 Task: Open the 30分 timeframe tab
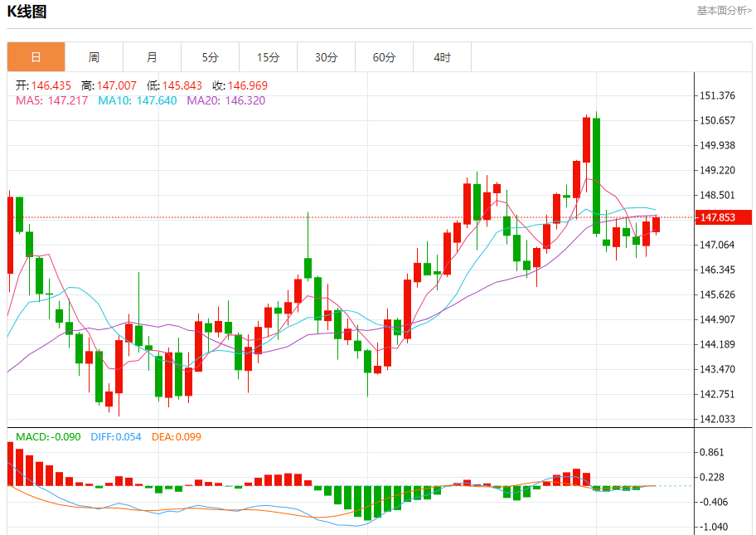pyautogui.click(x=327, y=57)
